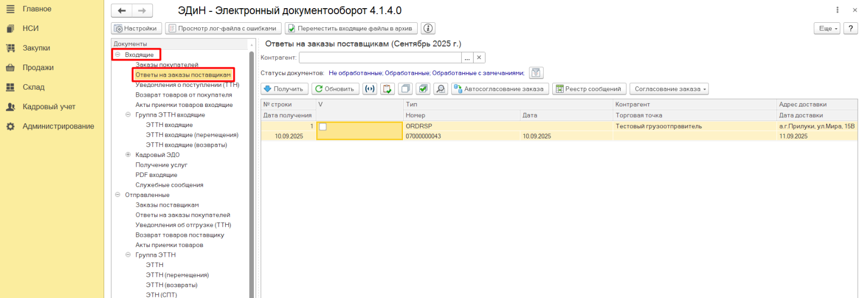Click the Контрагент input field
The image size is (868, 298).
[380, 58]
